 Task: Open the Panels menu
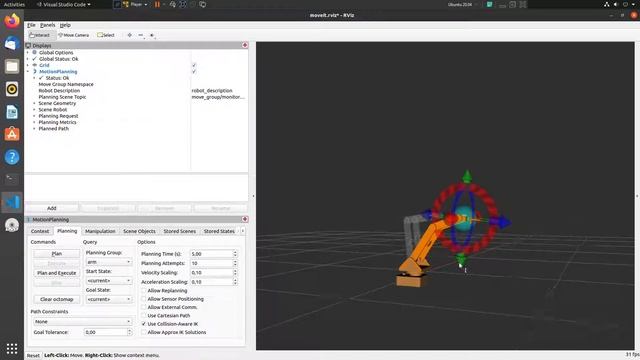pos(48,25)
